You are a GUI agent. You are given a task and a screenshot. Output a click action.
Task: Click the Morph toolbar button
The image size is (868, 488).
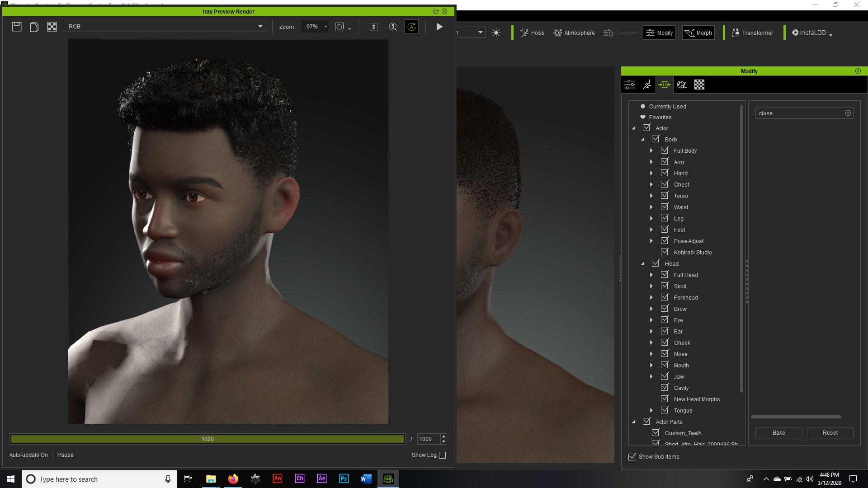[698, 33]
